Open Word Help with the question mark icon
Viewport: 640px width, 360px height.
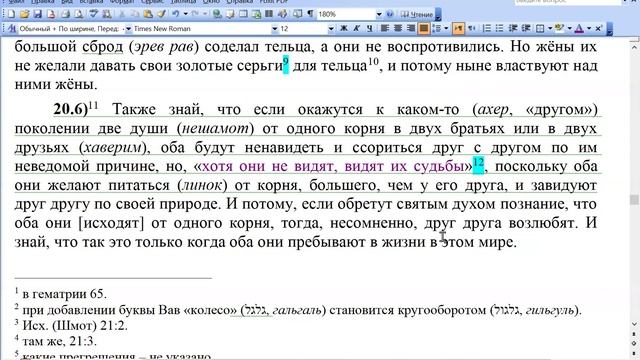coord(390,14)
